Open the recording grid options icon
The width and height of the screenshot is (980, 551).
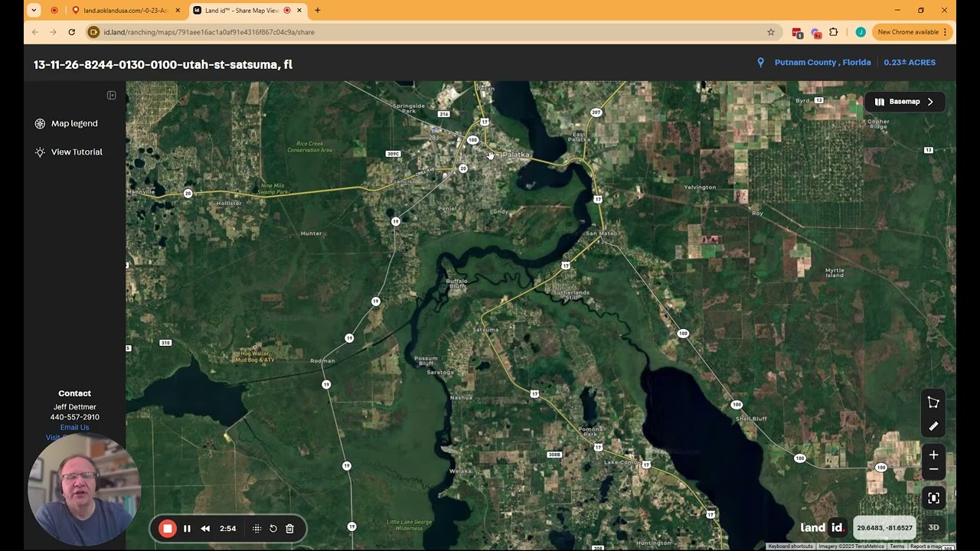tap(256, 529)
